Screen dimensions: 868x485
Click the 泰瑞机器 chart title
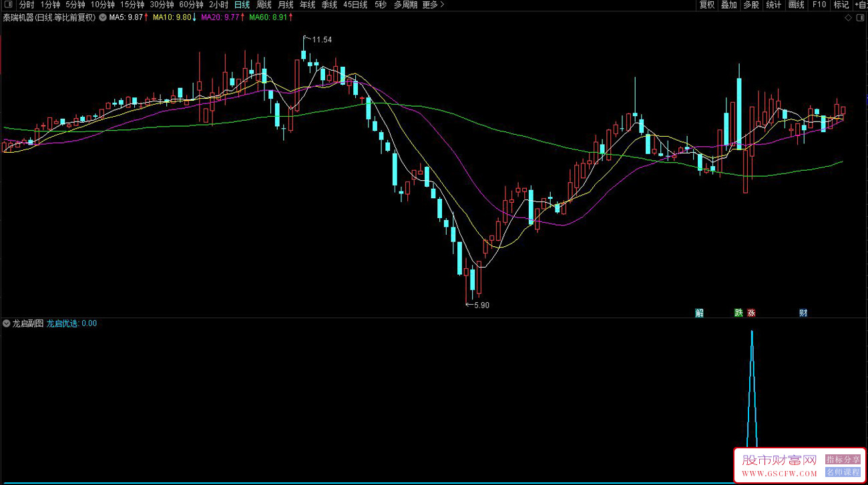point(49,17)
